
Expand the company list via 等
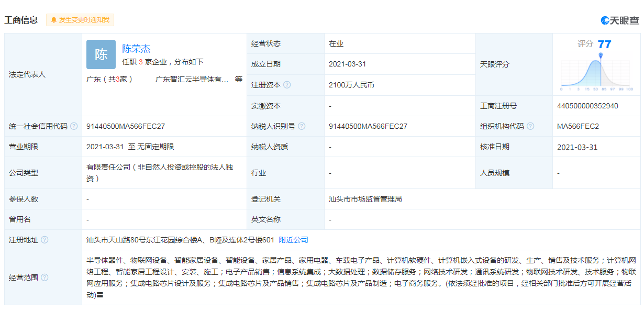[x=239, y=79]
